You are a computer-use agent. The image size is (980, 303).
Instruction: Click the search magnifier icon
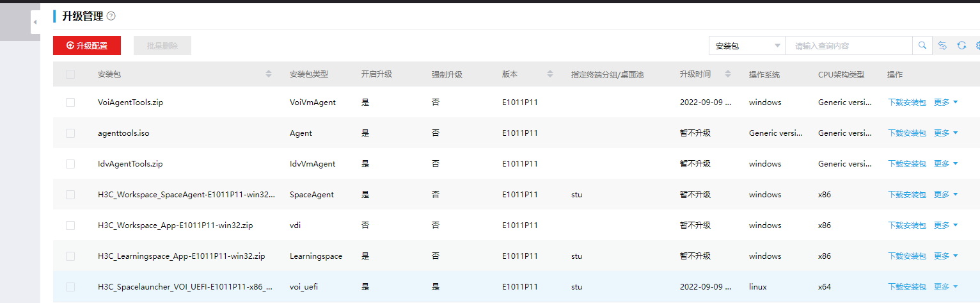[x=922, y=45]
